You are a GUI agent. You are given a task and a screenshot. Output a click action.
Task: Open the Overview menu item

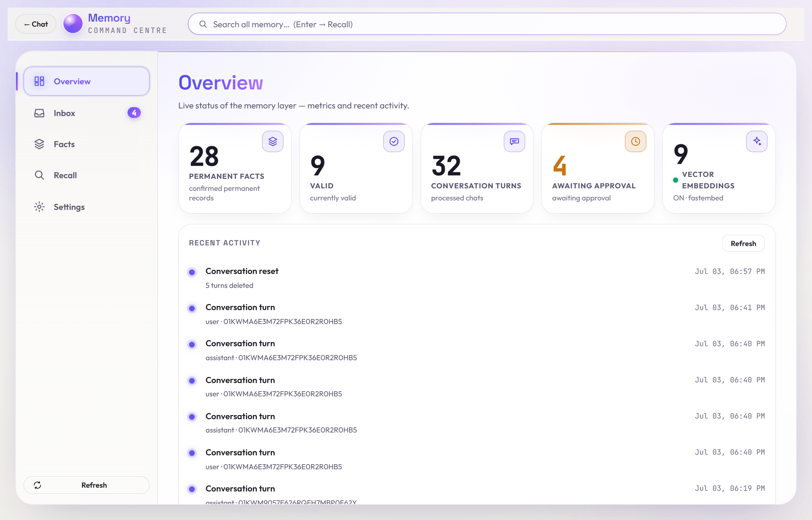[x=87, y=81]
